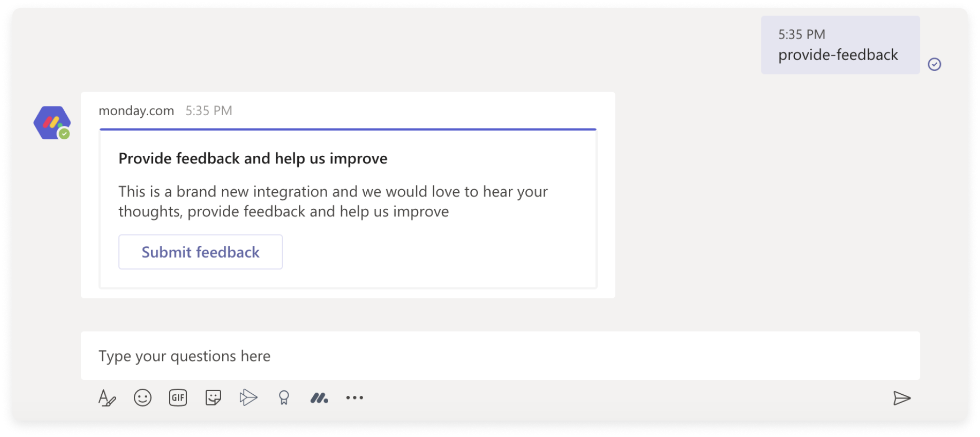This screenshot has width=980, height=437.
Task: Click the 5:35 PM timestamp in the sent bubble
Action: pyautogui.click(x=801, y=34)
